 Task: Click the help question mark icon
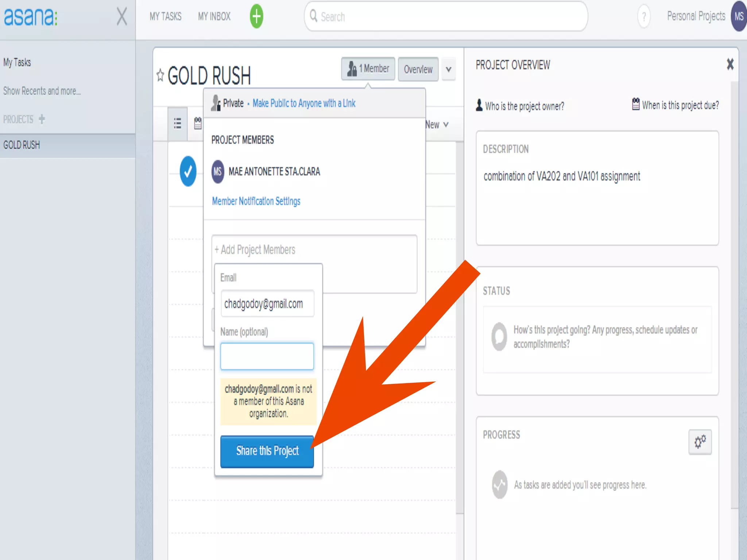(x=644, y=17)
